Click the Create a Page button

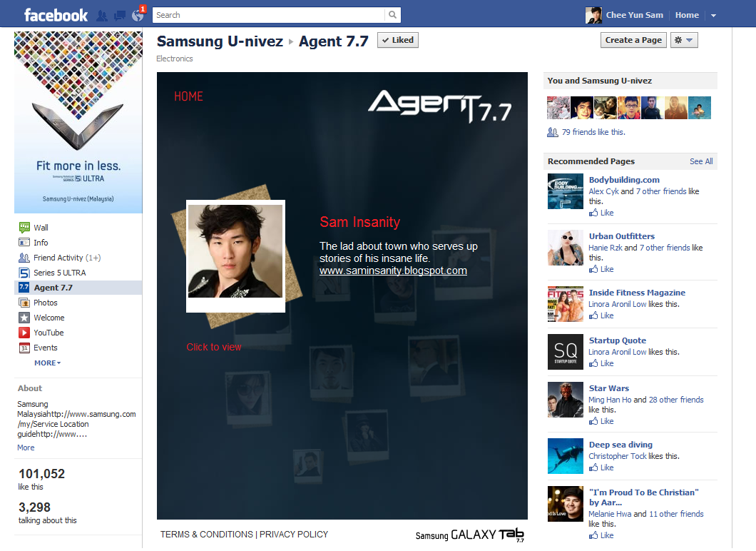[x=633, y=40]
